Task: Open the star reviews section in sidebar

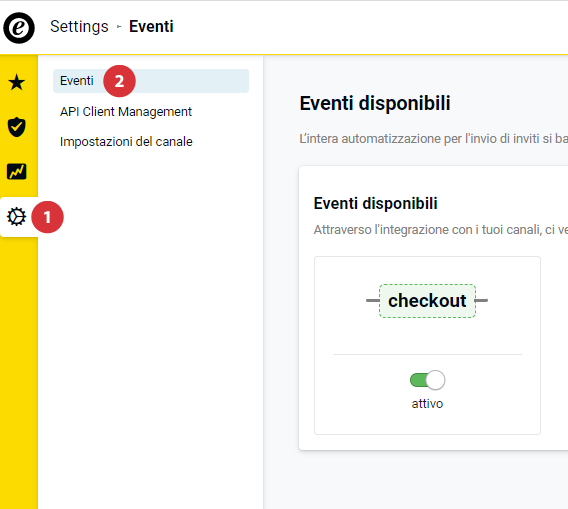Action: [x=17, y=82]
